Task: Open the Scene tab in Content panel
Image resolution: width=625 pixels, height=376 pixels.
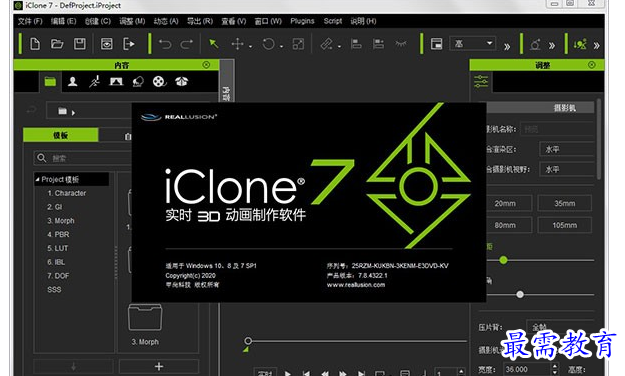Action: [116, 82]
